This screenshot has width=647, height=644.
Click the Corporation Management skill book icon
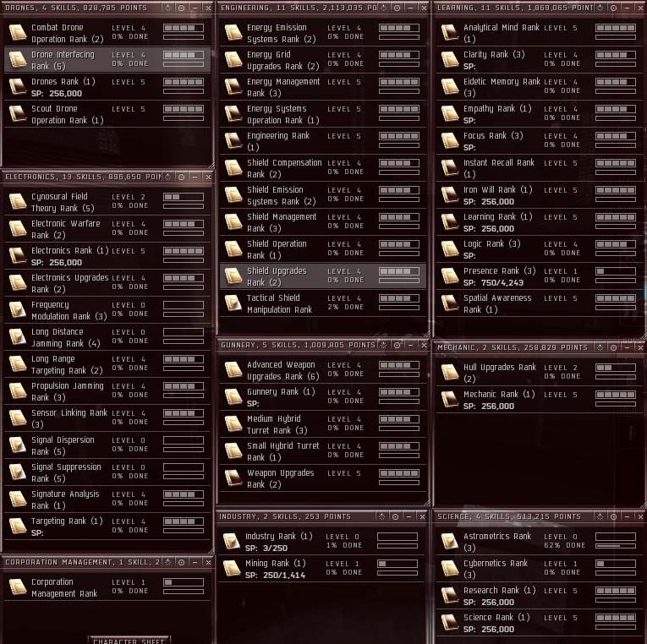(x=17, y=587)
